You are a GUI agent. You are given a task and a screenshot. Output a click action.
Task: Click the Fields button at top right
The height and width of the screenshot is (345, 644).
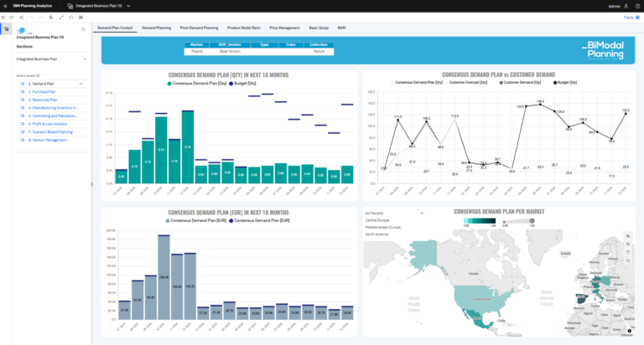(628, 17)
